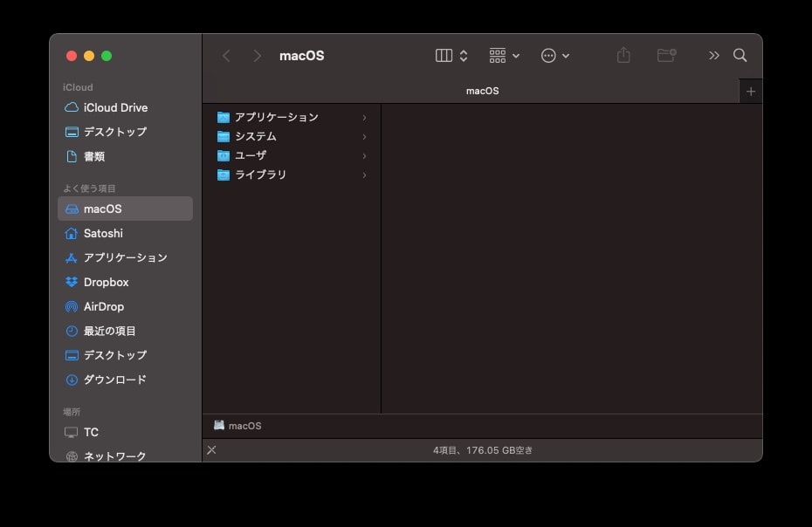Open ダウンロード in the sidebar
The width and height of the screenshot is (812, 527).
pyautogui.click(x=114, y=380)
